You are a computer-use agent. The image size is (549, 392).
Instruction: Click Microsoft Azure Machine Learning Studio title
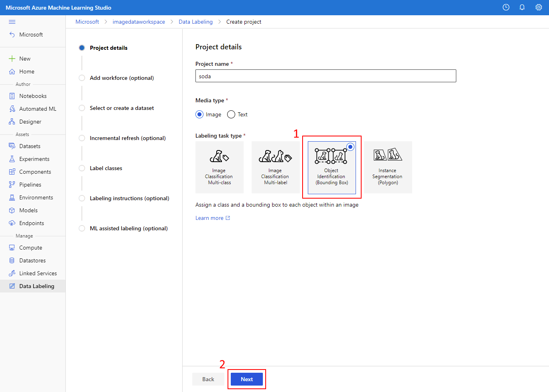(x=59, y=8)
